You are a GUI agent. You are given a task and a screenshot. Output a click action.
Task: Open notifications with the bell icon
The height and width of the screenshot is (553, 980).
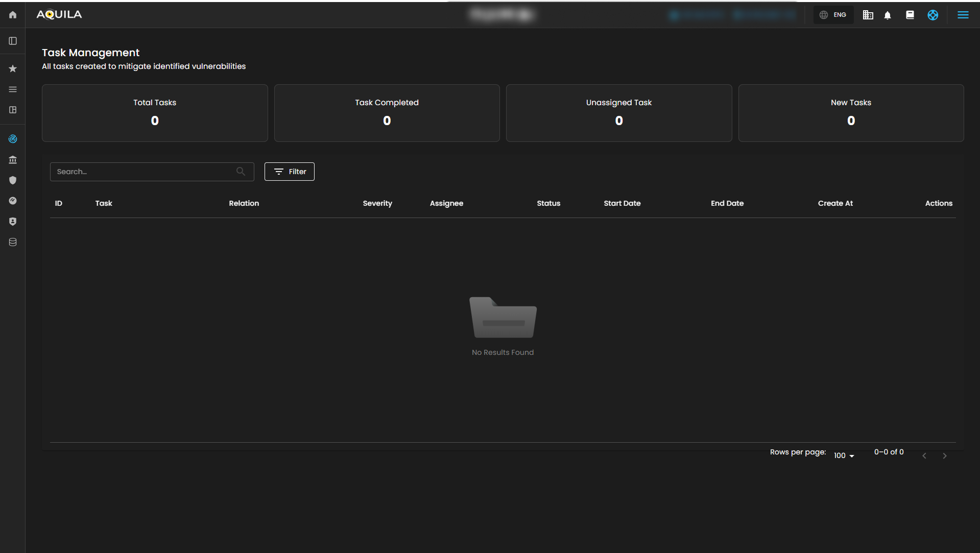[x=888, y=15]
